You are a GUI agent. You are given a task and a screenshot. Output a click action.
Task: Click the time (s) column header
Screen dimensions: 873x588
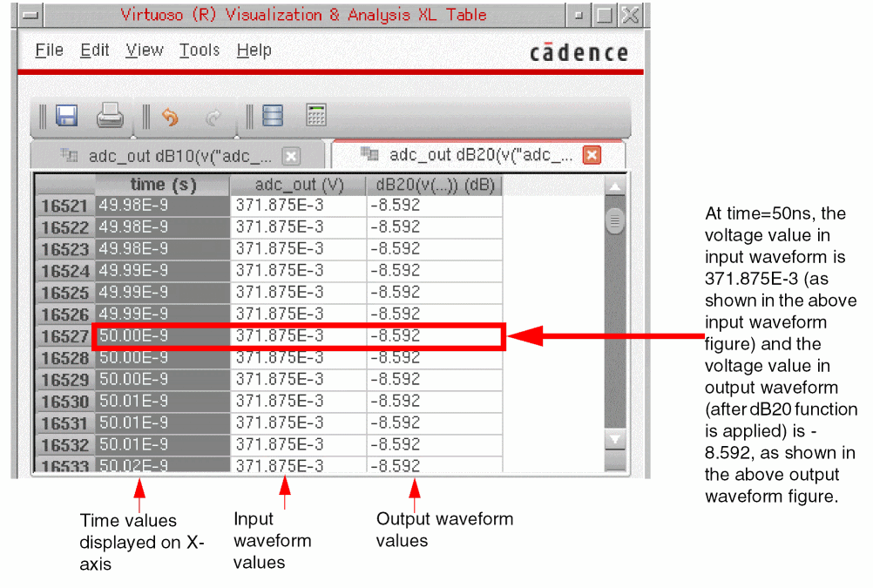click(x=163, y=185)
